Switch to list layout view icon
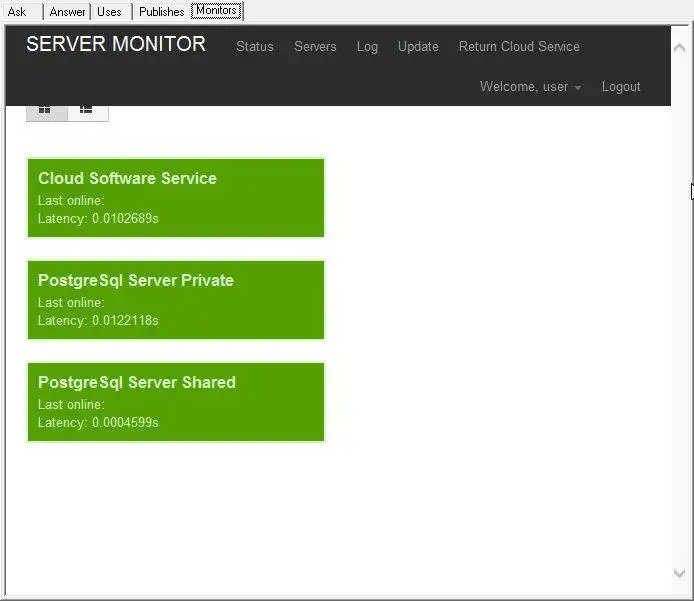 (87, 112)
